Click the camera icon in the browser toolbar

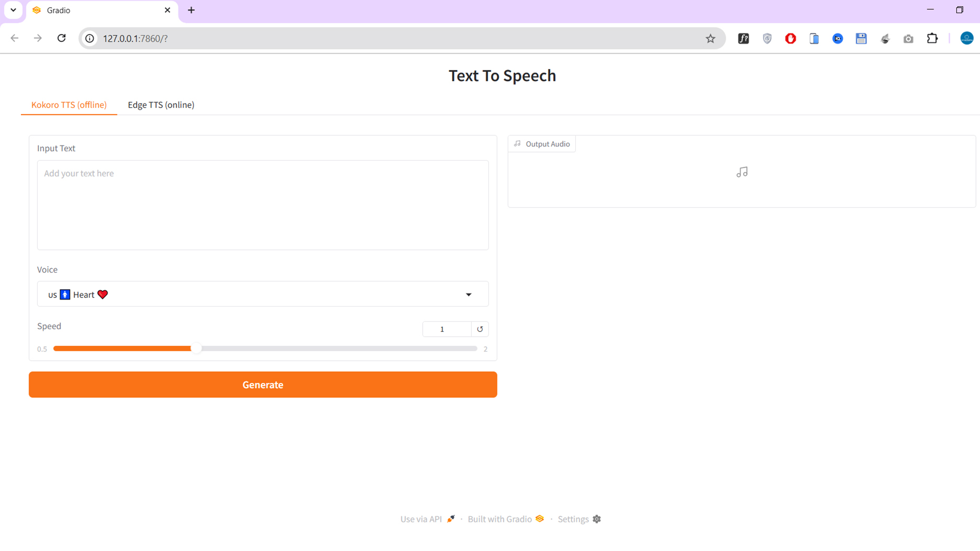[909, 38]
